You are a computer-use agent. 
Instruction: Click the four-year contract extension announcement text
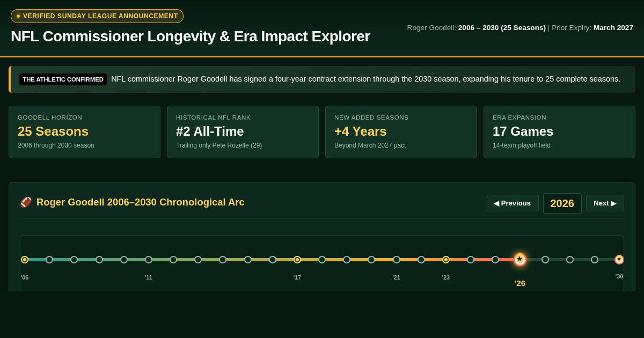[x=365, y=79]
